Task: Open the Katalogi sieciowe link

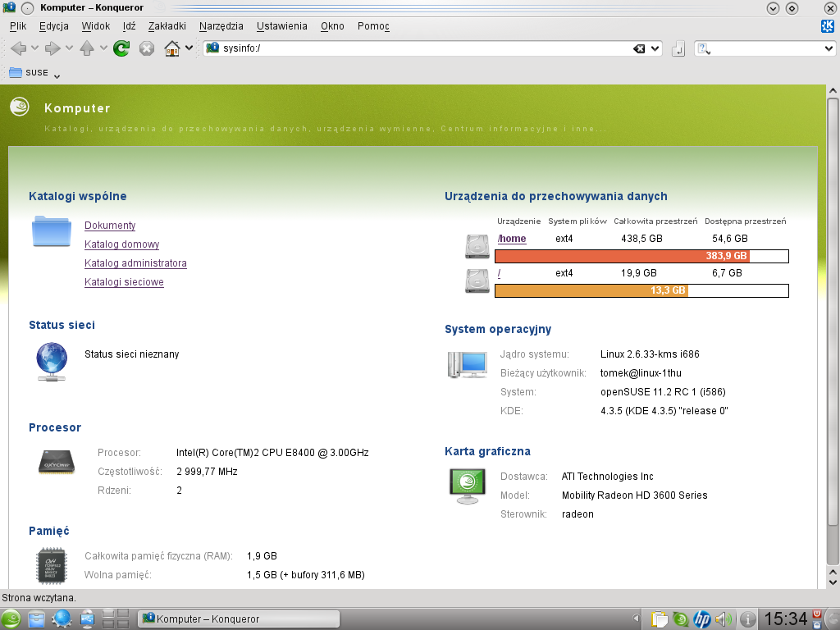Action: point(124,282)
